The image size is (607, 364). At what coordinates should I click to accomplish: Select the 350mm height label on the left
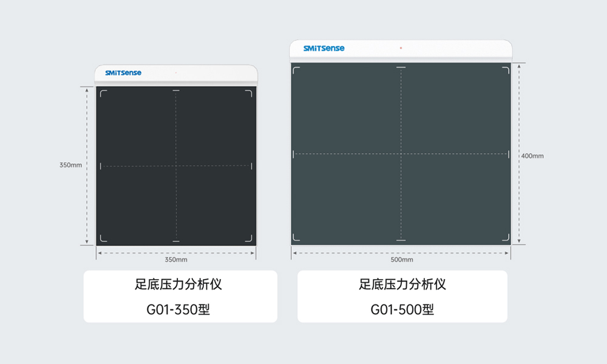coord(70,165)
